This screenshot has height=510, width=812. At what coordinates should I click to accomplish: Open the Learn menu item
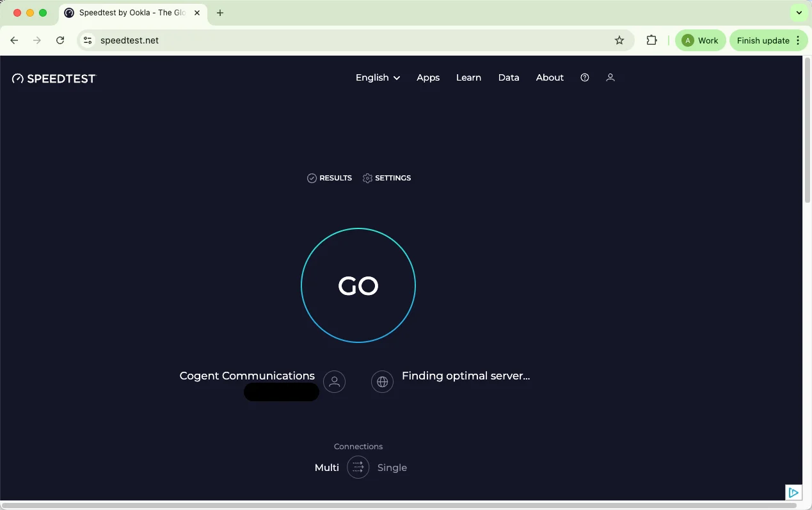click(x=468, y=77)
